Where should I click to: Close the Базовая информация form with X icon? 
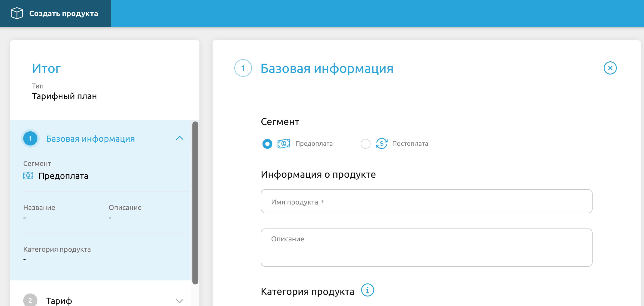(x=610, y=68)
